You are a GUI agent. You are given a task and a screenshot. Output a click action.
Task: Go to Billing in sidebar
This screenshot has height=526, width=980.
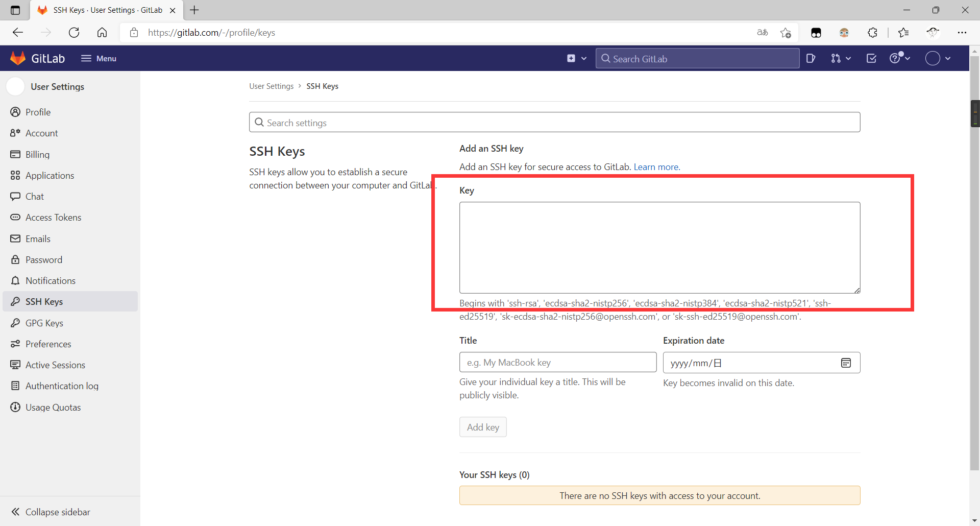(70, 154)
